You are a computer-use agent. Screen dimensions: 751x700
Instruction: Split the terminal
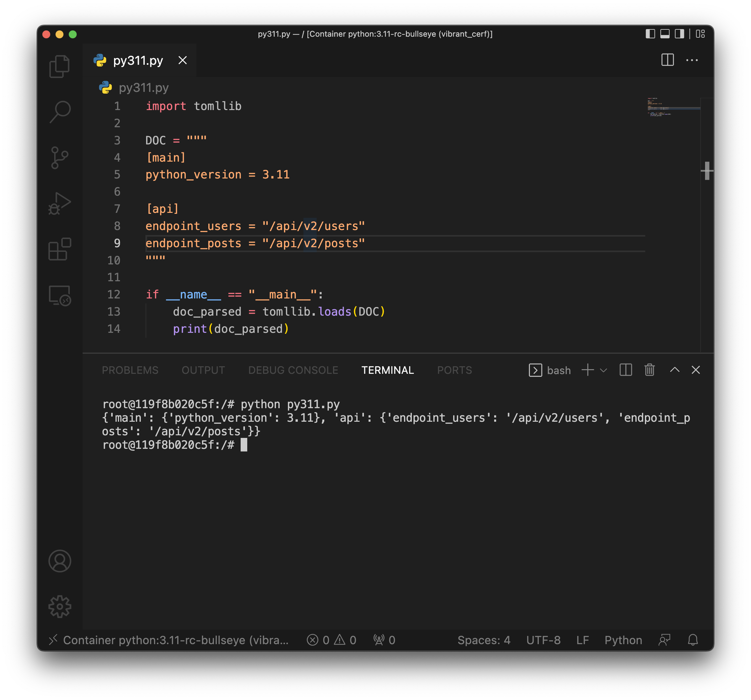pos(626,370)
